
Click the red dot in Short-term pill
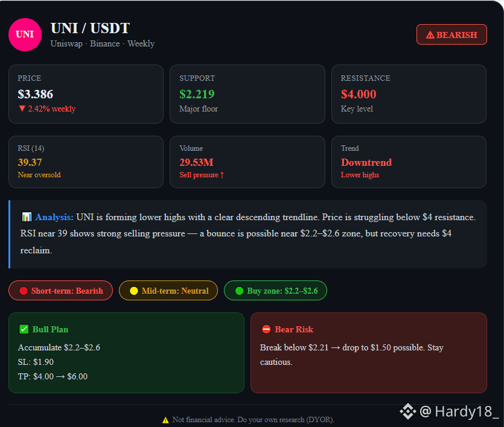coord(24,291)
